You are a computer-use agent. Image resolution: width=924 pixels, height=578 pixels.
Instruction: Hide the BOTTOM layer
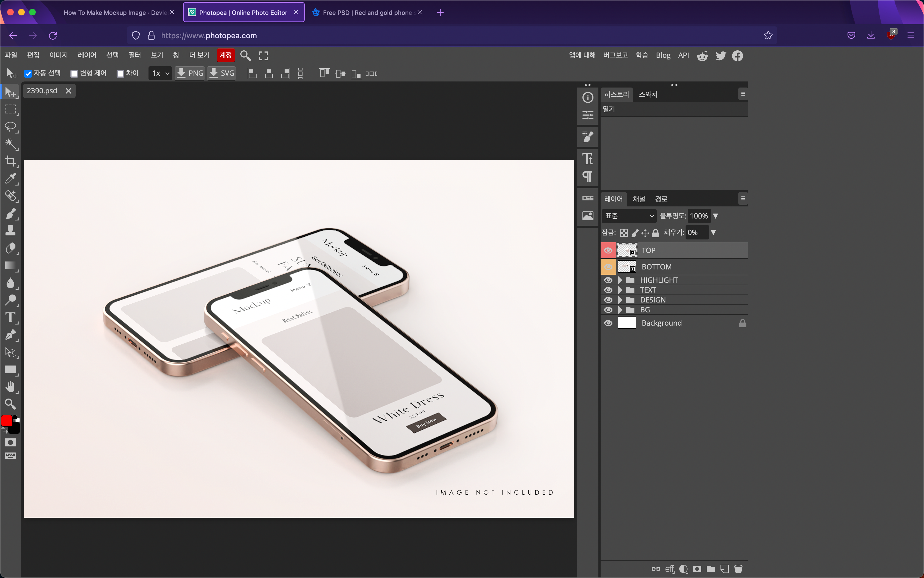[x=608, y=267]
